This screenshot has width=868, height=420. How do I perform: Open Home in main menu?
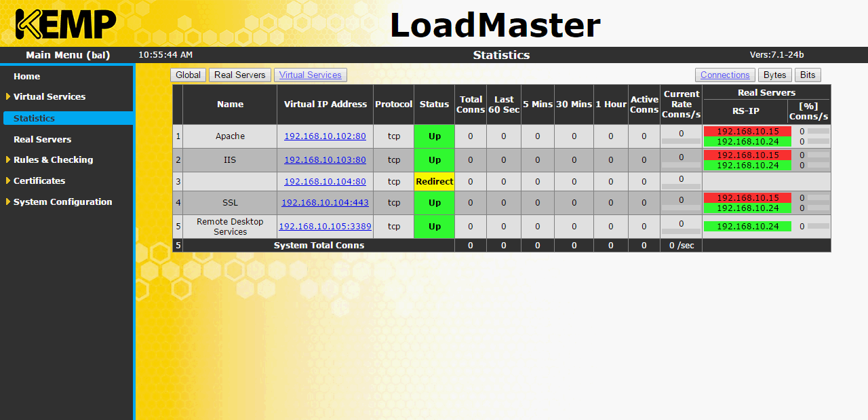click(26, 76)
